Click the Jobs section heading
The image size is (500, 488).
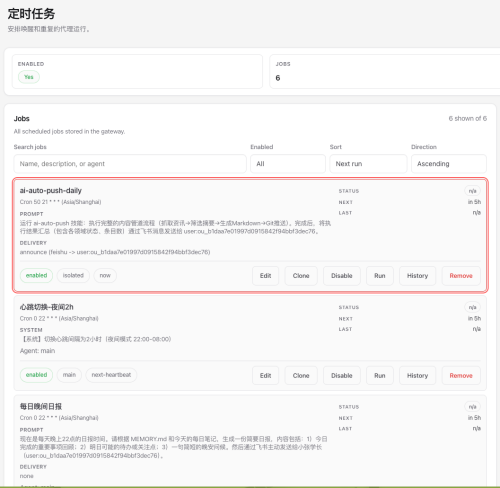click(22, 118)
